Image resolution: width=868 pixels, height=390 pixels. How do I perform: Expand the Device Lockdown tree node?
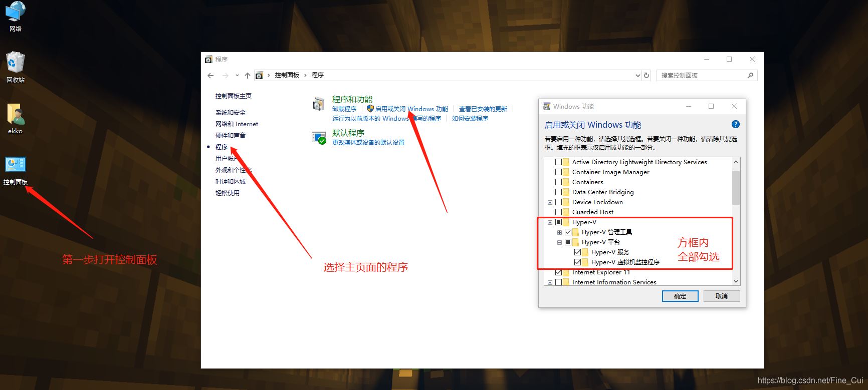pyautogui.click(x=550, y=202)
